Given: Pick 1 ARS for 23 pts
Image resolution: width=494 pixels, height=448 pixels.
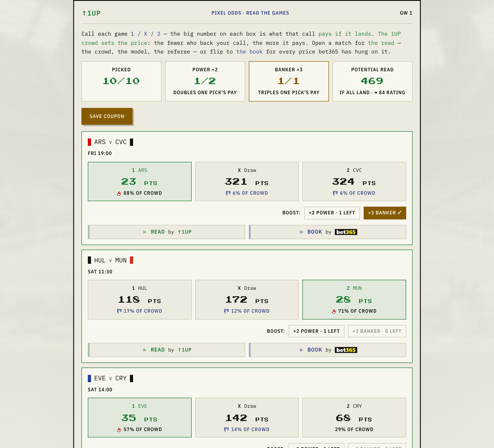Looking at the screenshot, I should pyautogui.click(x=140, y=181).
